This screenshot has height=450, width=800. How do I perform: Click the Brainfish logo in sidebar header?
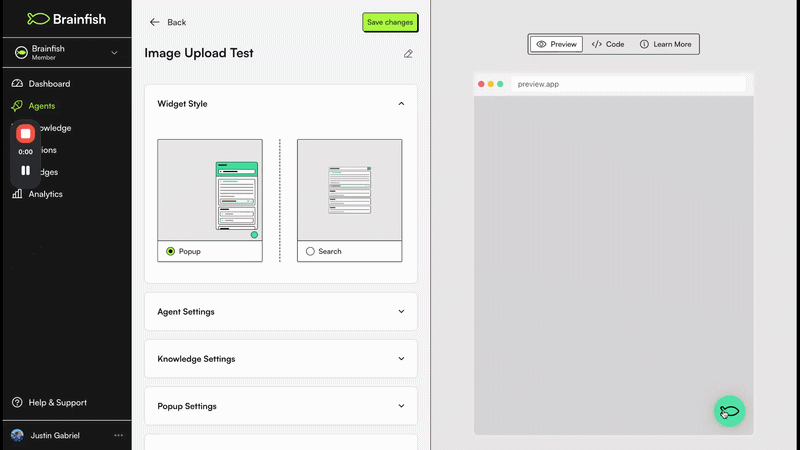[x=66, y=19]
